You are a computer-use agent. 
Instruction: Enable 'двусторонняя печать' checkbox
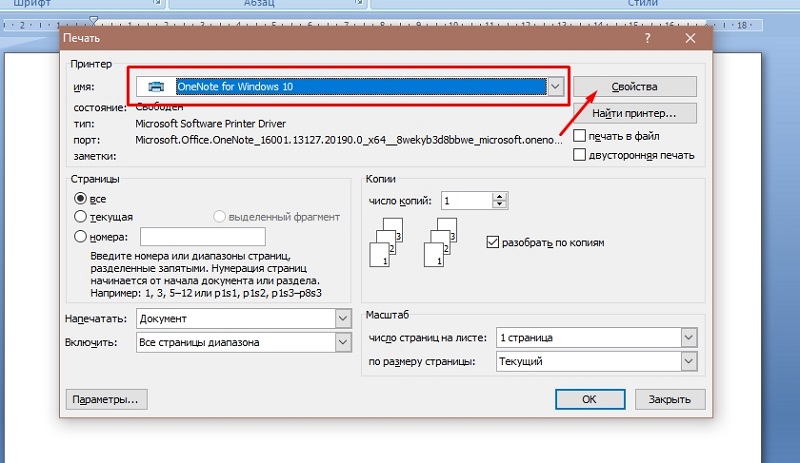(x=580, y=155)
